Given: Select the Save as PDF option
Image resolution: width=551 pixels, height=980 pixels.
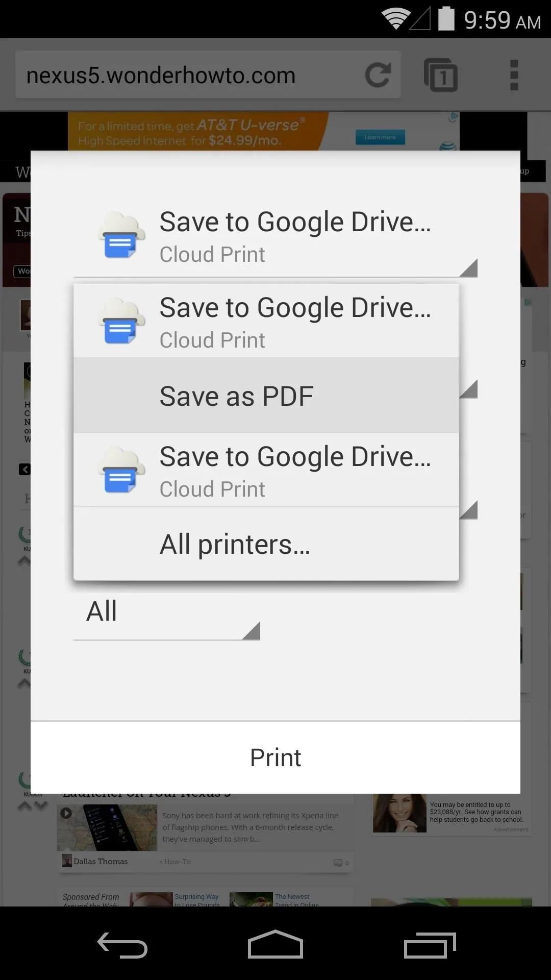Looking at the screenshot, I should click(x=266, y=396).
